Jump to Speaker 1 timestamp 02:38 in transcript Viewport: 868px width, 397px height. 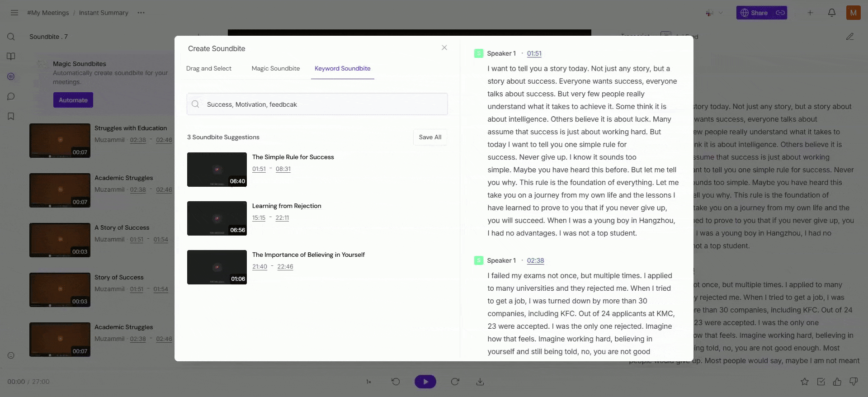coord(535,260)
